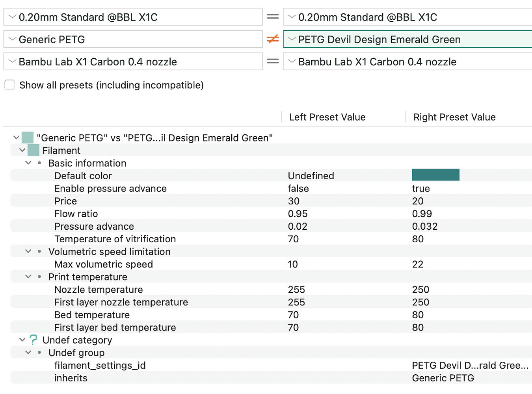Click the teal Filament category icon

[x=33, y=150]
